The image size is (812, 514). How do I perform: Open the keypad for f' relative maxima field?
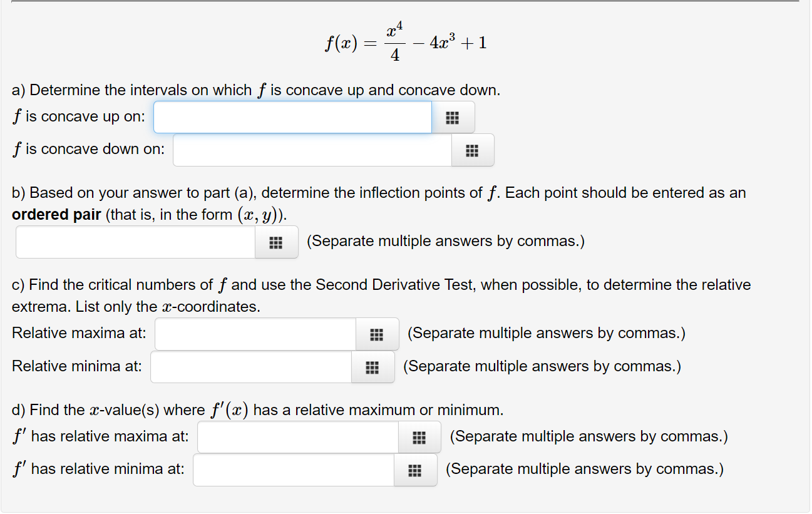419,437
